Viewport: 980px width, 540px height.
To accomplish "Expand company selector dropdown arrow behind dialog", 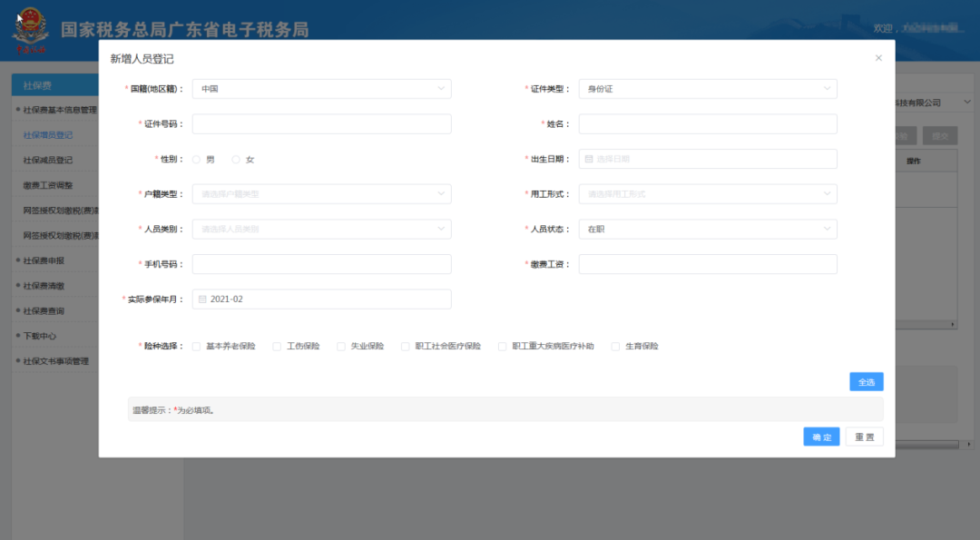I will 967,102.
